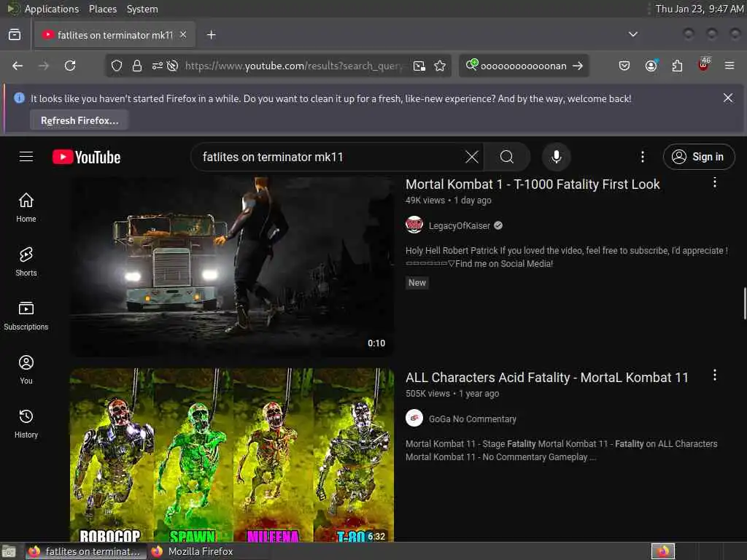This screenshot has height=560, width=747.
Task: Dismiss the Firefox refresh notification bar
Action: pos(728,98)
